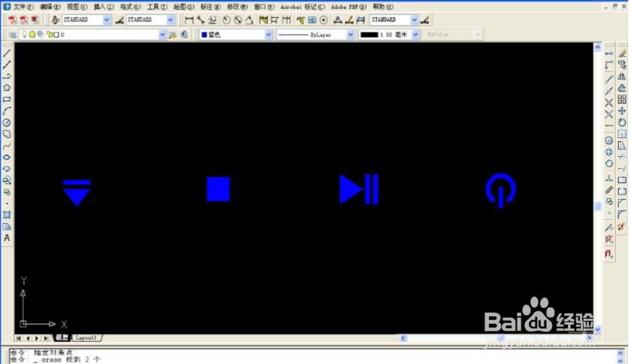Select the Multiline Text tool (A)
Viewport: 631px width, 364px height.
tap(7, 238)
